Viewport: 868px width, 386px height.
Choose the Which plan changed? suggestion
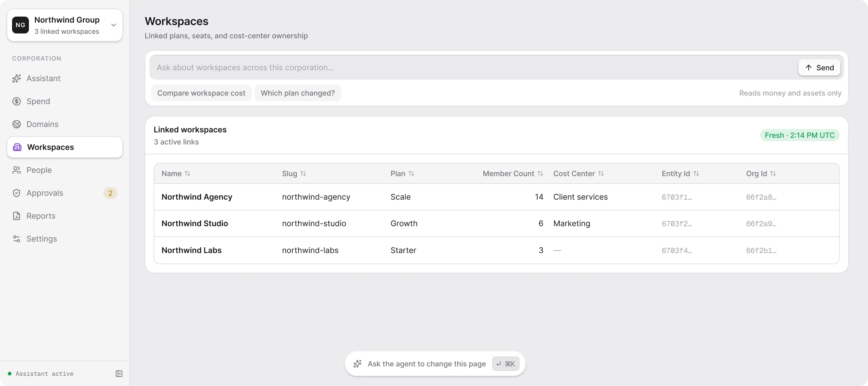[297, 93]
